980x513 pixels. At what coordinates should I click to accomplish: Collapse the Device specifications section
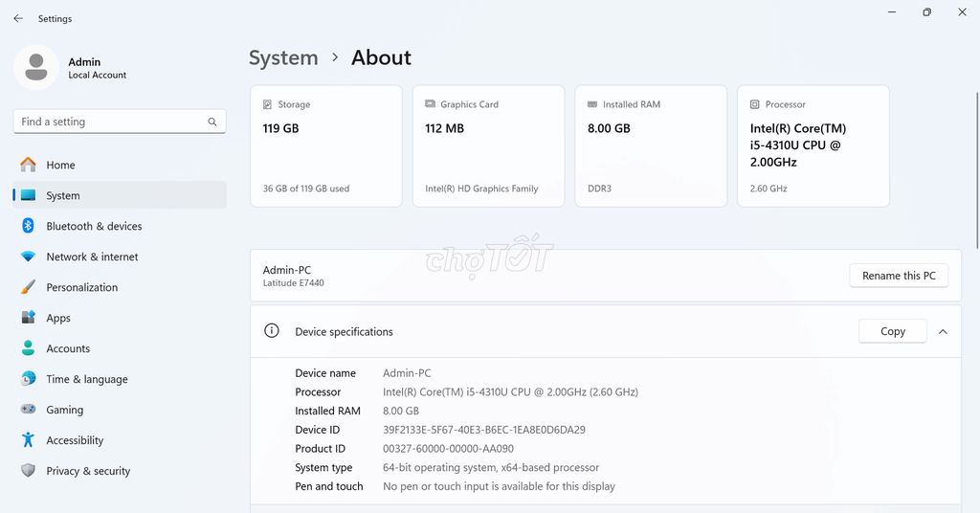[x=943, y=332]
